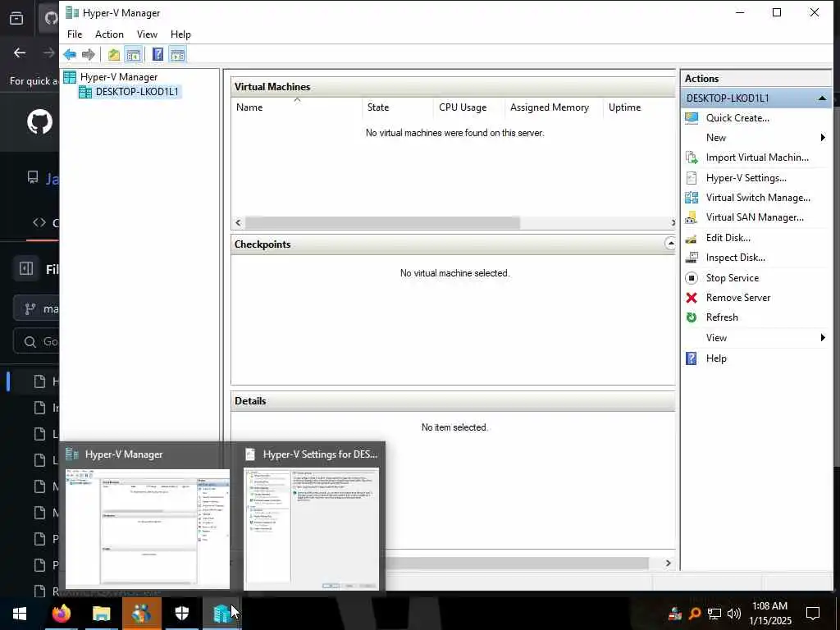Open Virtual Switch Manager action
The width and height of the screenshot is (840, 630).
coord(757,198)
